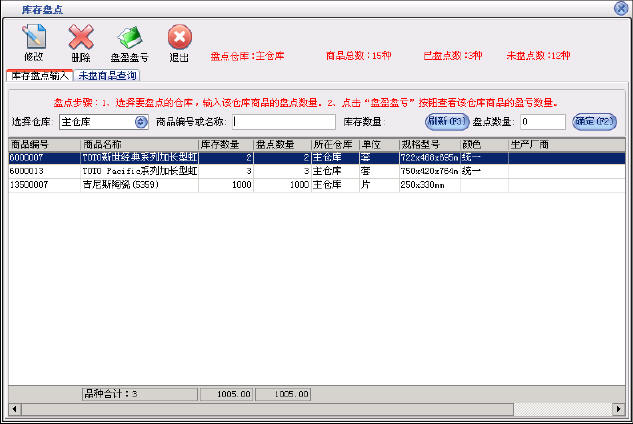This screenshot has height=424, width=633.
Task: Focus the 商品编号或名称 search field
Action: (283, 122)
